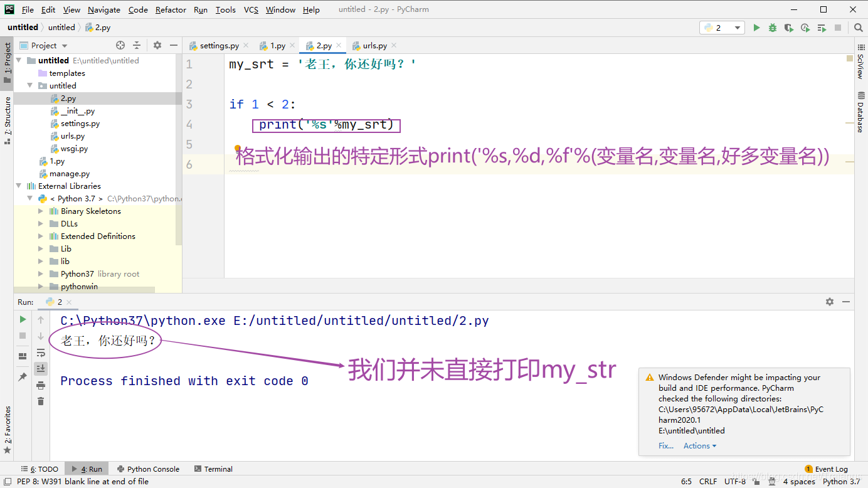Start debugging with the green bug icon
868x488 pixels.
773,28
